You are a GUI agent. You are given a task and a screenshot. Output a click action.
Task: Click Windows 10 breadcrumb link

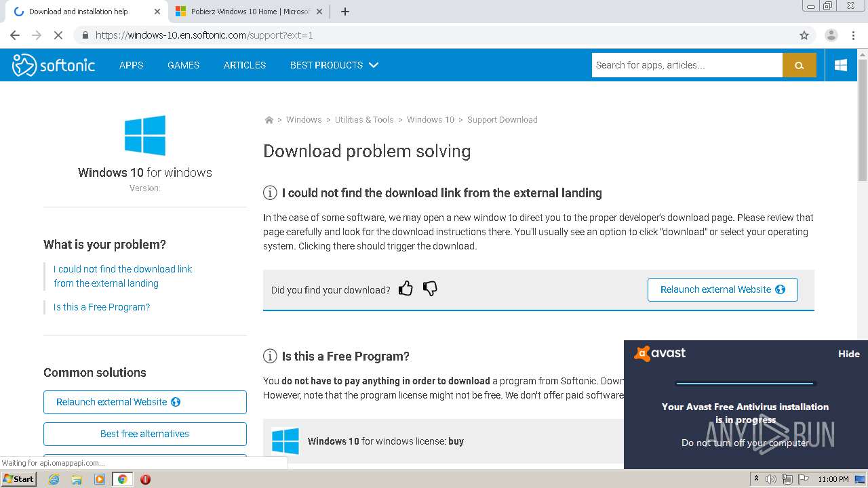(431, 120)
